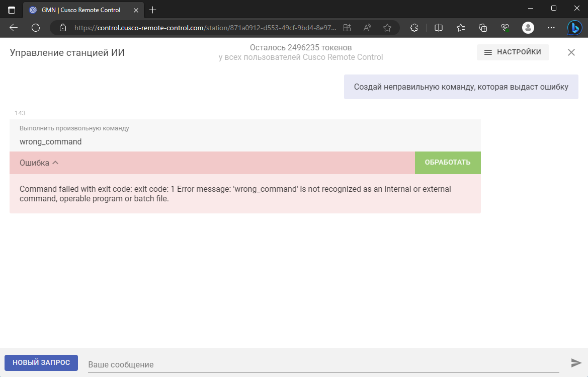Click the message number 143
Image resolution: width=588 pixels, height=377 pixels.
[x=20, y=113]
